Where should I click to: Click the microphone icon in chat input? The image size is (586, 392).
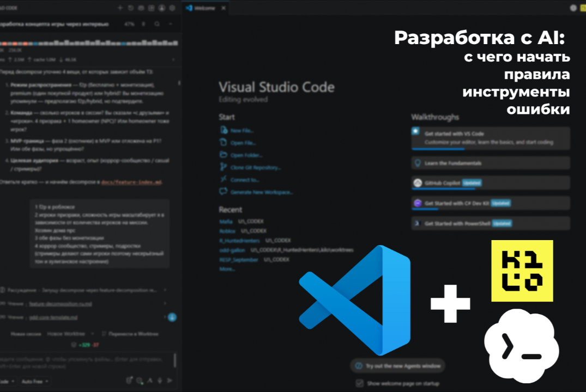tap(160, 381)
